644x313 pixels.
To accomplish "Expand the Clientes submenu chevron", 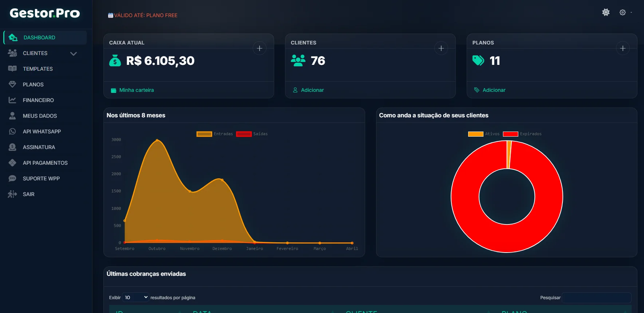I will coord(74,54).
